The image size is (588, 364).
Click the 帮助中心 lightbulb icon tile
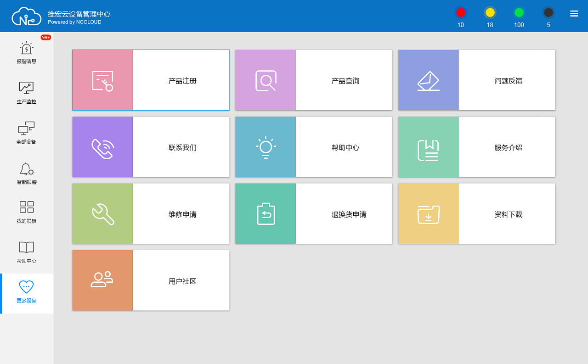(266, 147)
